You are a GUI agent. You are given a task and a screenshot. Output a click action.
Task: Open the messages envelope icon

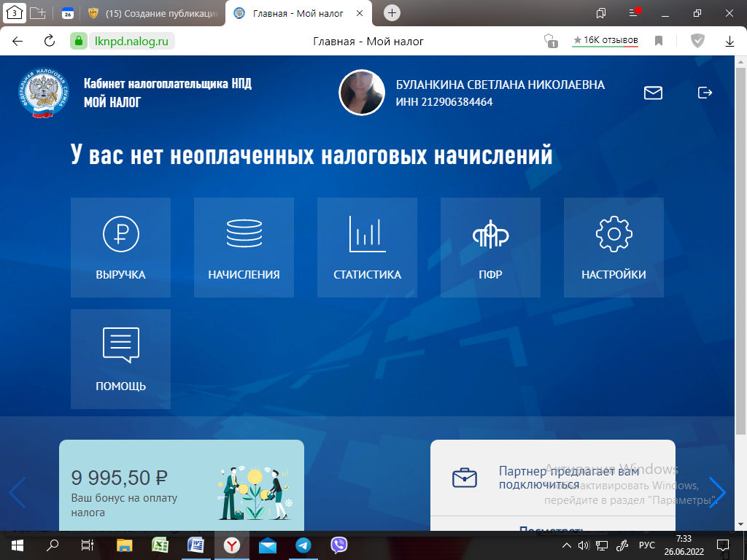653,93
